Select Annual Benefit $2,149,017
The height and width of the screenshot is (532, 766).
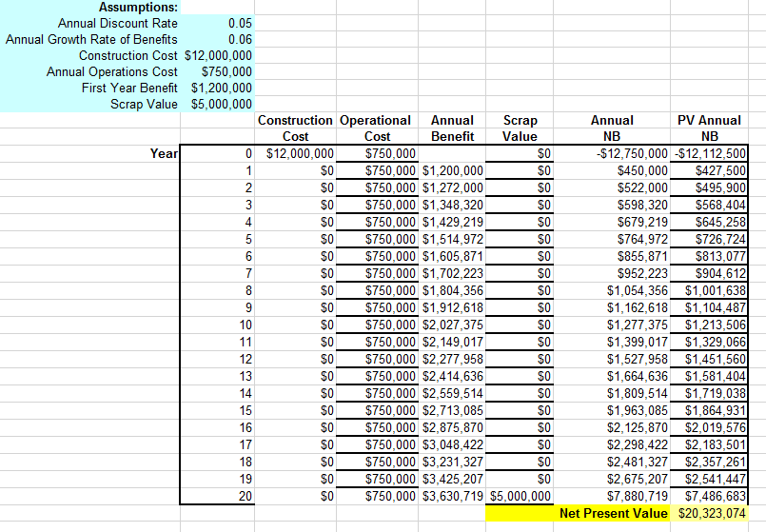(452, 342)
